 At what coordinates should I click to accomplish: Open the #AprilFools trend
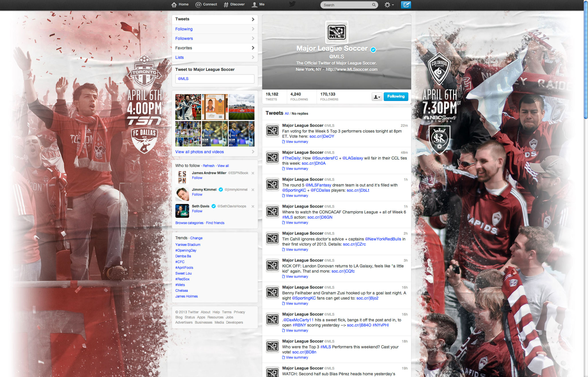pyautogui.click(x=184, y=268)
